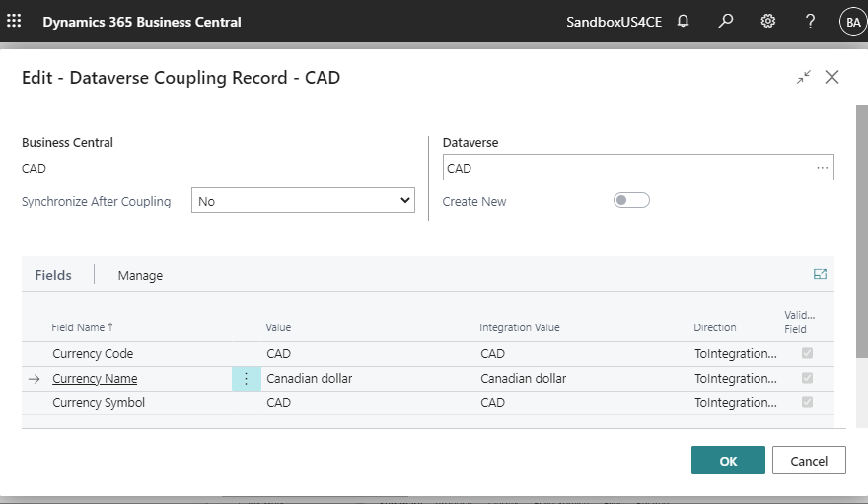
Task: Open the Dataverse CAD lookup ellipsis
Action: pyautogui.click(x=822, y=168)
